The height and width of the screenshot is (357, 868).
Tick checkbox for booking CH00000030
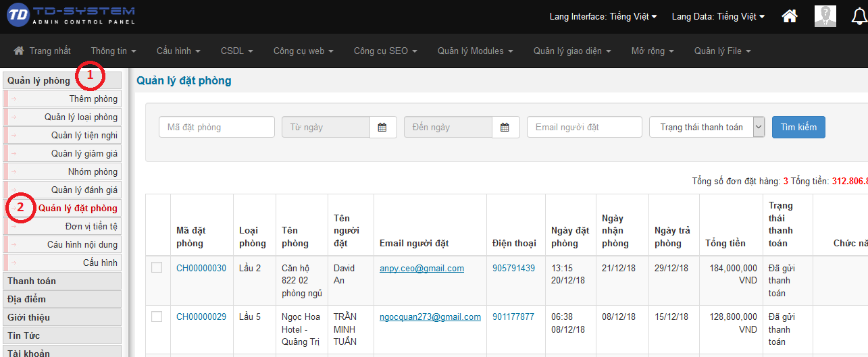pyautogui.click(x=157, y=268)
